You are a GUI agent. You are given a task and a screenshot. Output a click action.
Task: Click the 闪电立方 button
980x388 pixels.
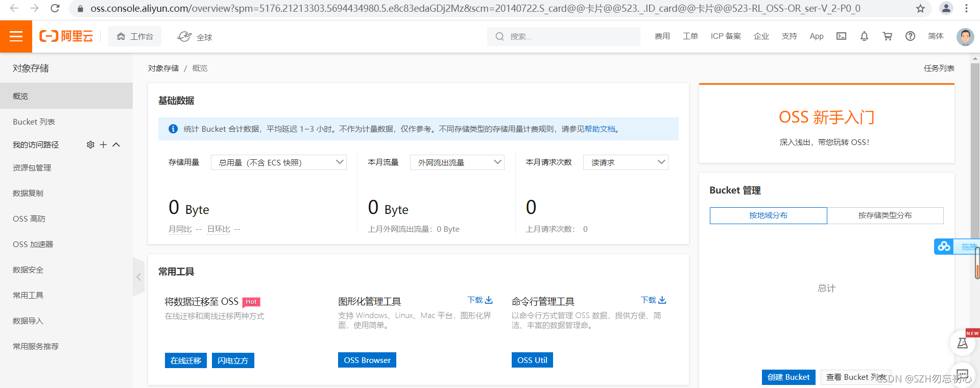click(x=233, y=360)
